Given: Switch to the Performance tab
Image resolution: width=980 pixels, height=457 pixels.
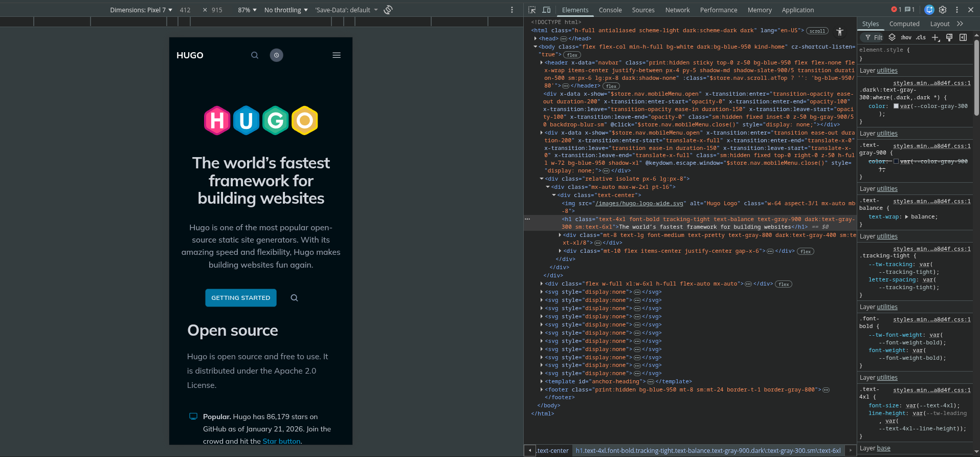Looking at the screenshot, I should tap(719, 10).
